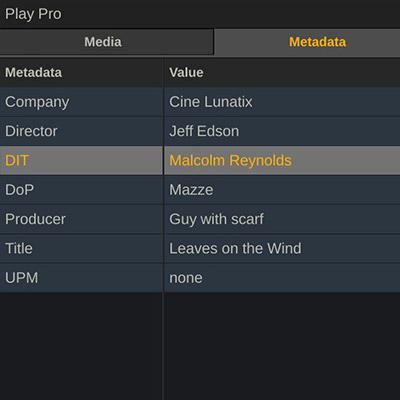Sort by the Value column header
Viewport: 400px width, 400px height.
click(282, 73)
